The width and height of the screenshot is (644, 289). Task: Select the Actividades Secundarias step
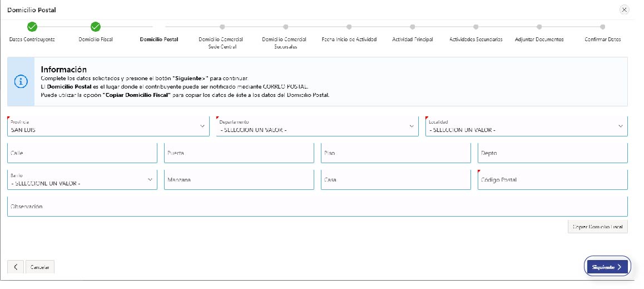tap(475, 26)
